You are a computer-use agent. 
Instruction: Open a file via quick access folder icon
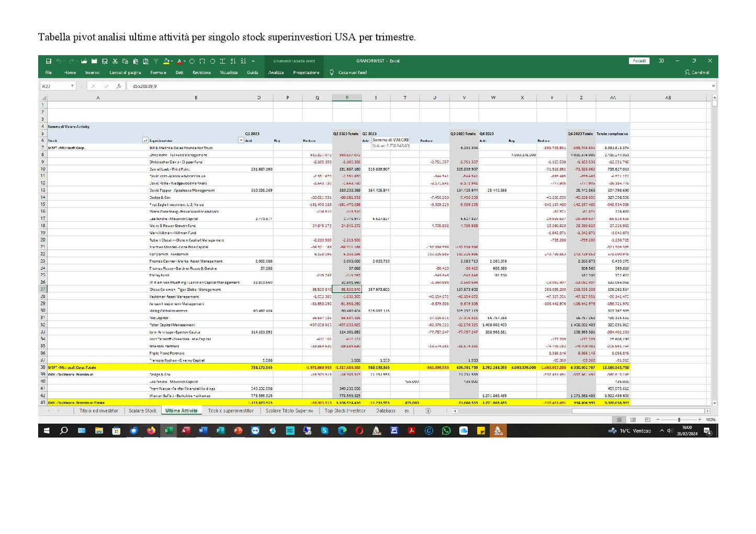84,61
